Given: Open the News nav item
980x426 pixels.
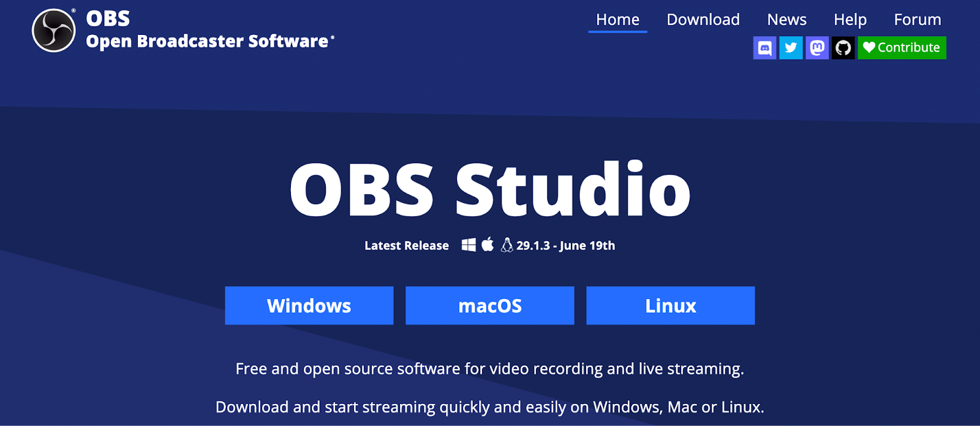Looking at the screenshot, I should (786, 20).
